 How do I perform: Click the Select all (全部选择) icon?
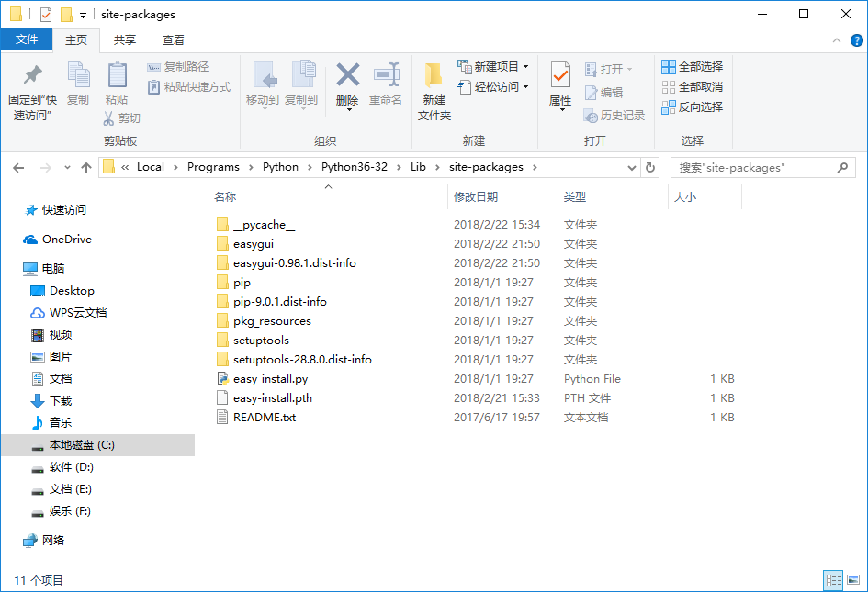669,67
